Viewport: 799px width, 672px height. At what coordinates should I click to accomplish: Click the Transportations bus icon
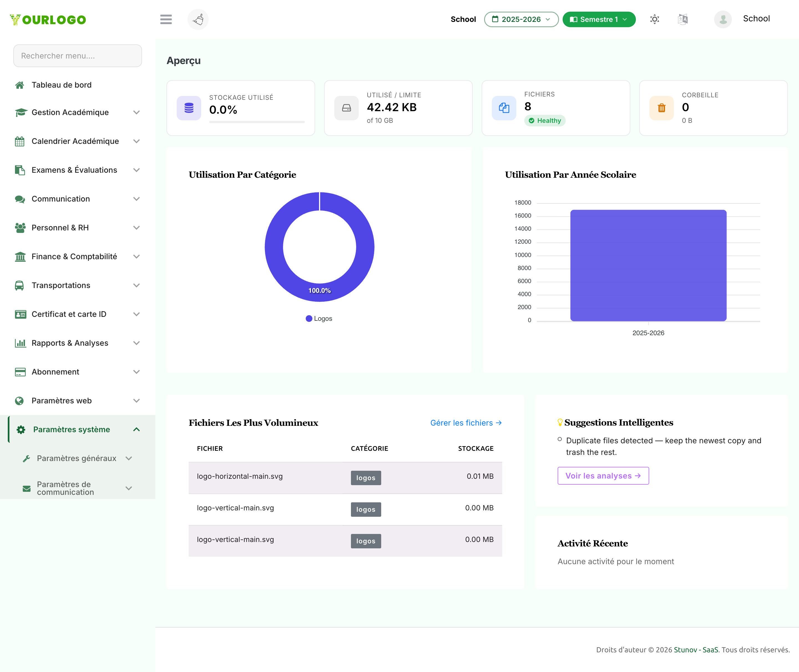19,285
